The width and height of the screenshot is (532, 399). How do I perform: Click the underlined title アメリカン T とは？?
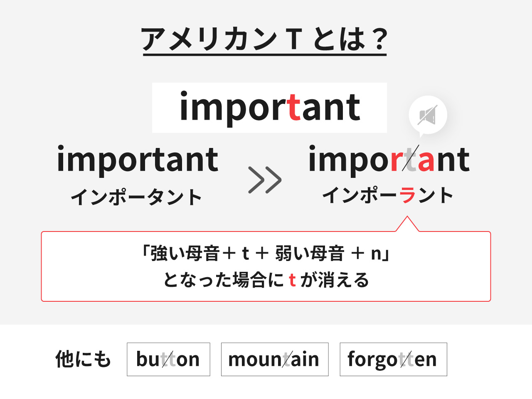point(264,39)
